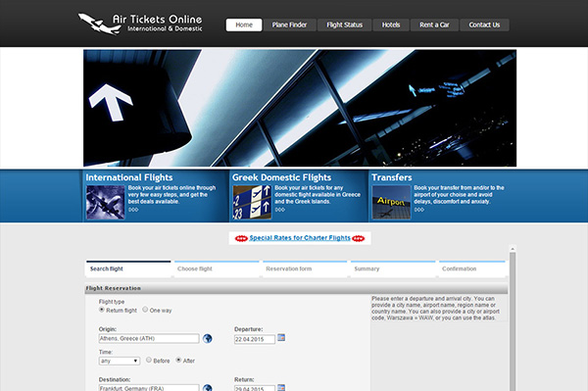
Task: Click the Greek Domestic Flights sign thumbnail
Action: tap(252, 202)
